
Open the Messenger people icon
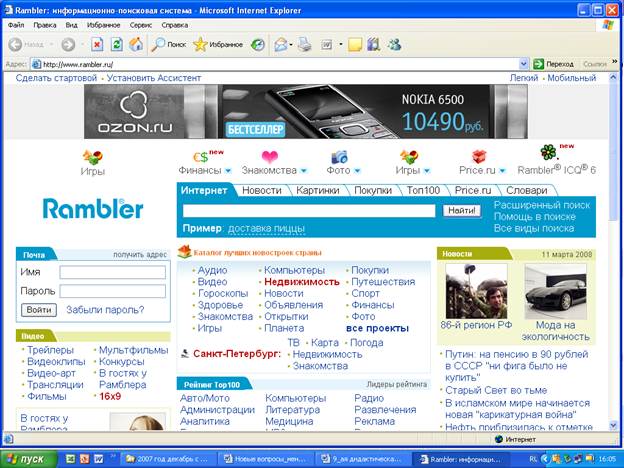click(x=394, y=45)
